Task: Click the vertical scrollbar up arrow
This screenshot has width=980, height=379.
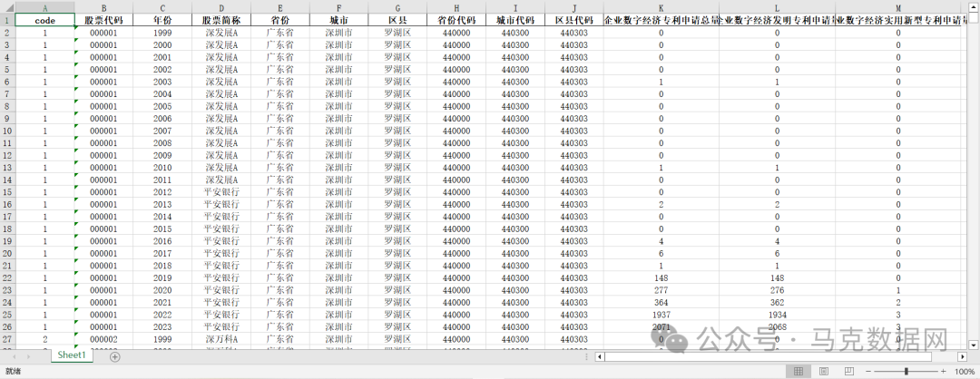Action: [x=973, y=8]
